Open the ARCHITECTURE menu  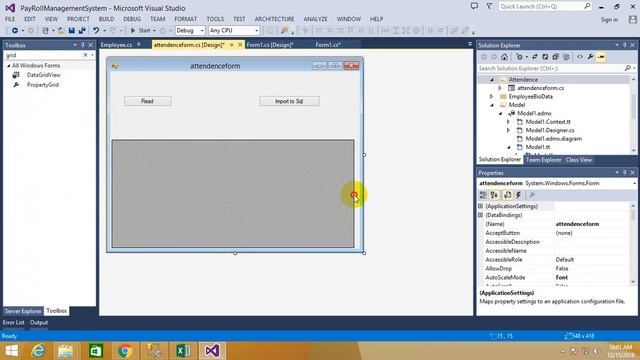pyautogui.click(x=274, y=19)
